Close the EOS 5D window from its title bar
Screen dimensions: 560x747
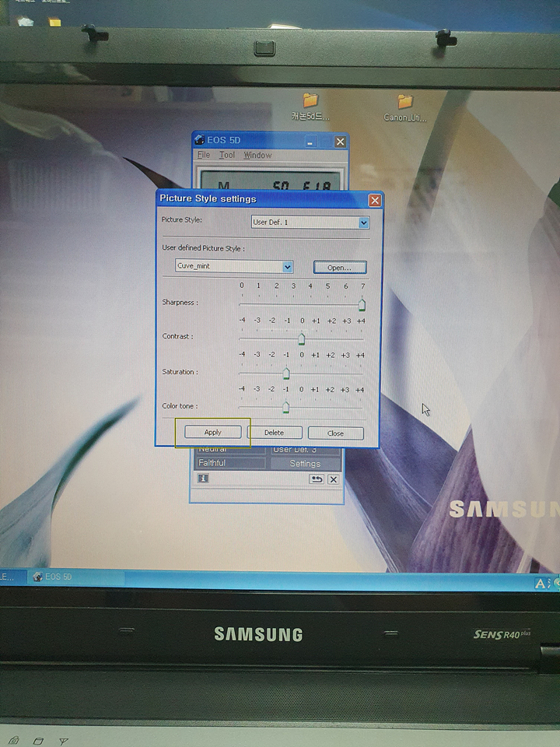click(340, 142)
